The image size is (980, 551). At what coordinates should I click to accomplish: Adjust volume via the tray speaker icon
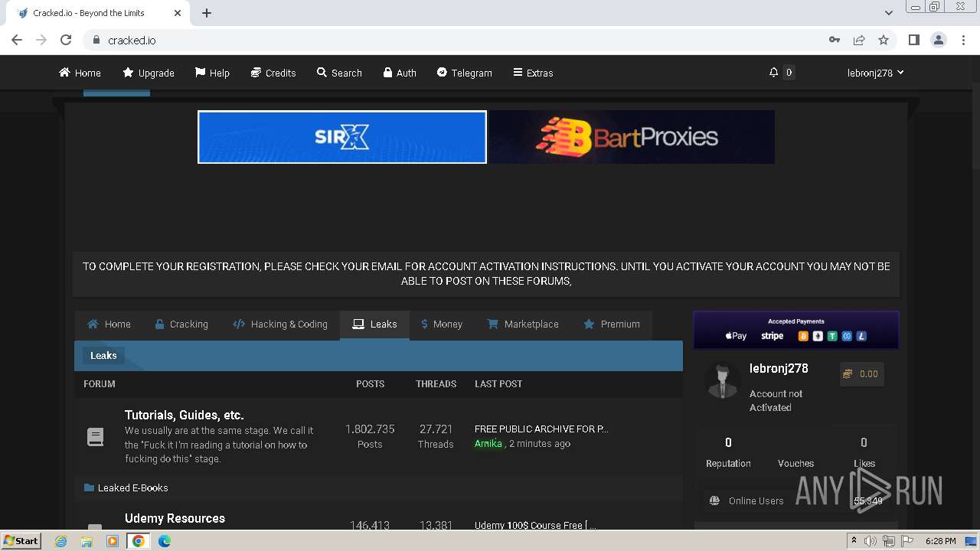(871, 541)
